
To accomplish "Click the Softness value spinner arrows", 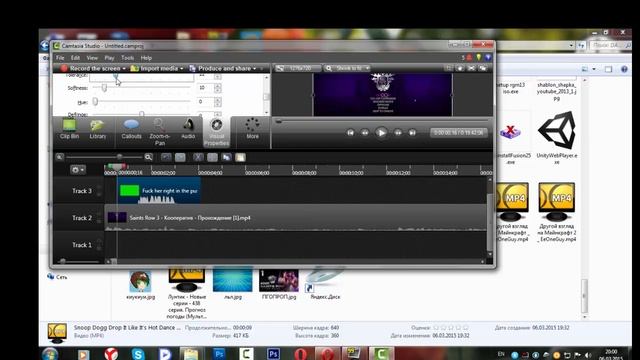I will tap(218, 88).
